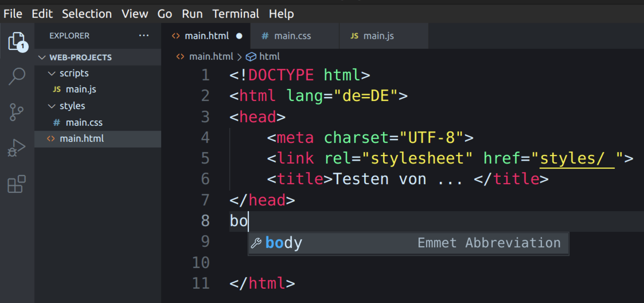The image size is (644, 303).
Task: Open main.js in the Explorer tree
Action: point(97,89)
